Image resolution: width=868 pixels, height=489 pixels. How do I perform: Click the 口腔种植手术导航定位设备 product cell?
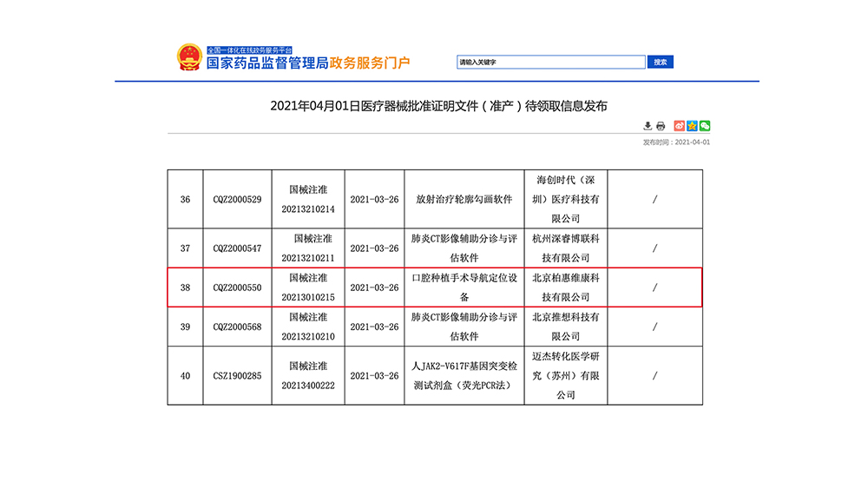click(x=464, y=287)
